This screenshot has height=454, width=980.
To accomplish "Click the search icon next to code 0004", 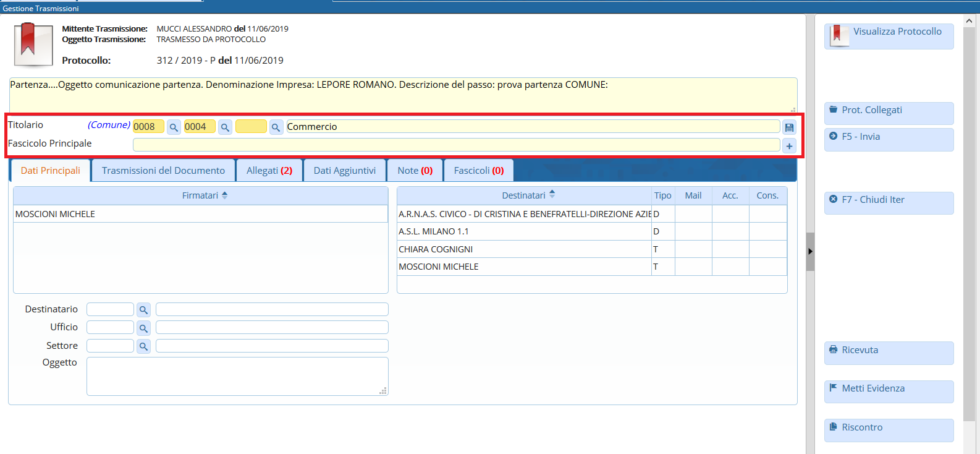I will tap(225, 127).
